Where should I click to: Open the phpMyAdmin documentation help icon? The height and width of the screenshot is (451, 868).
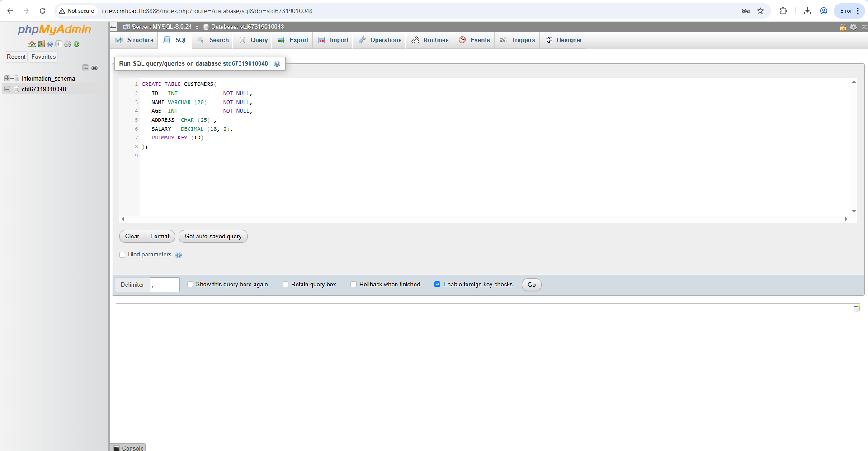point(50,44)
